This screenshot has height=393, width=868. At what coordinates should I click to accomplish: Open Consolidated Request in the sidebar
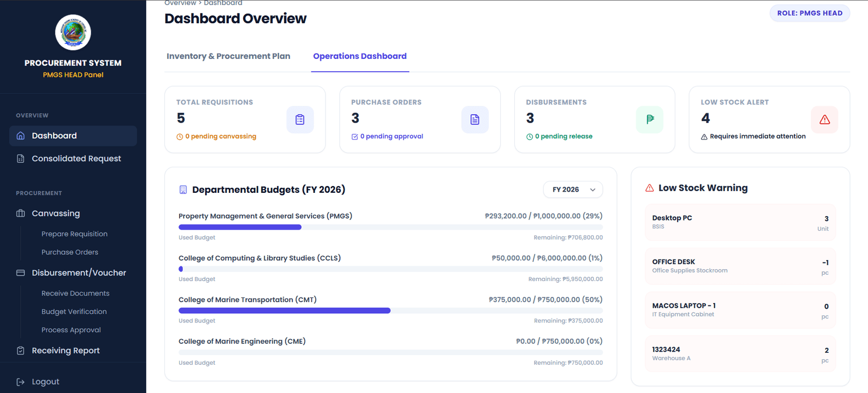[73, 159]
